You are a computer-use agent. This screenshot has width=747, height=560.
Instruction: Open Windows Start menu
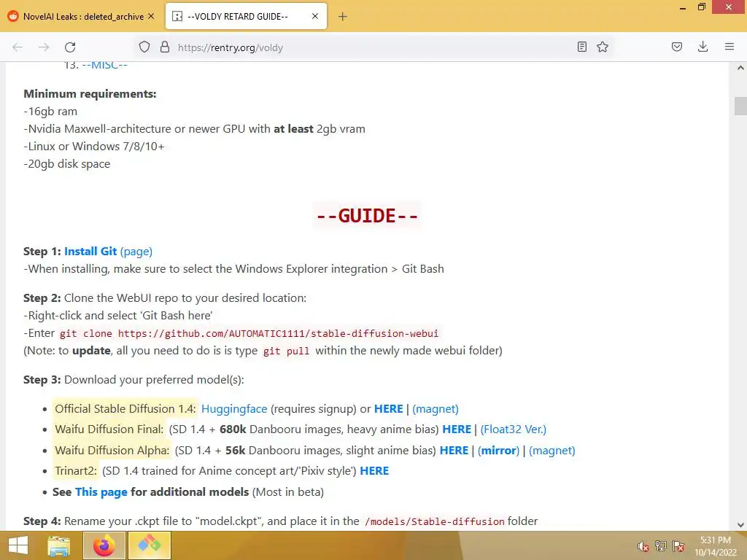18,545
